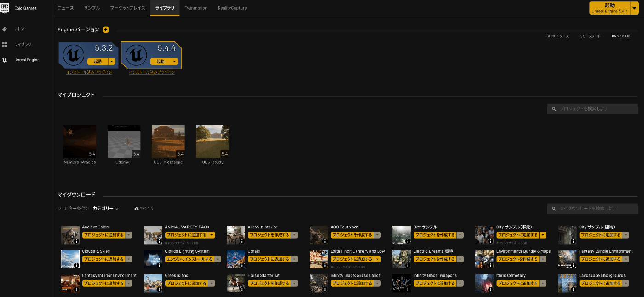Screen dimensions: 644x297
Task: Show info for Ancient Golem asset
Action: (x=76, y=241)
